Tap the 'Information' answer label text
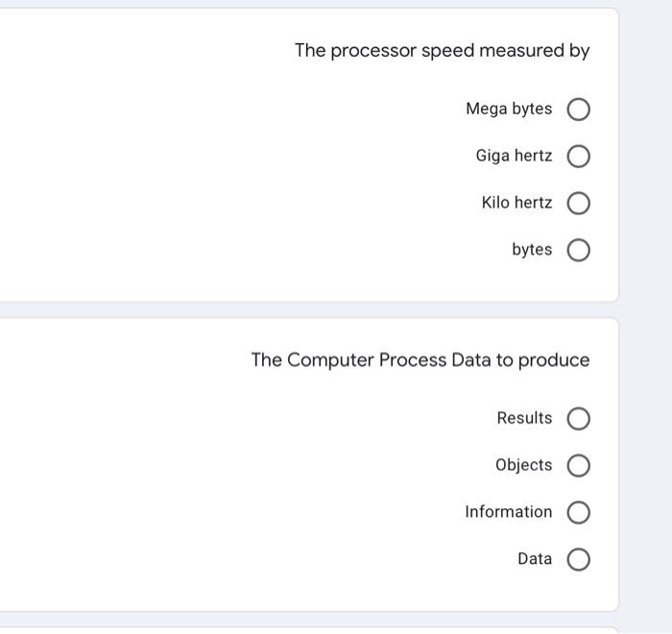 coord(508,512)
